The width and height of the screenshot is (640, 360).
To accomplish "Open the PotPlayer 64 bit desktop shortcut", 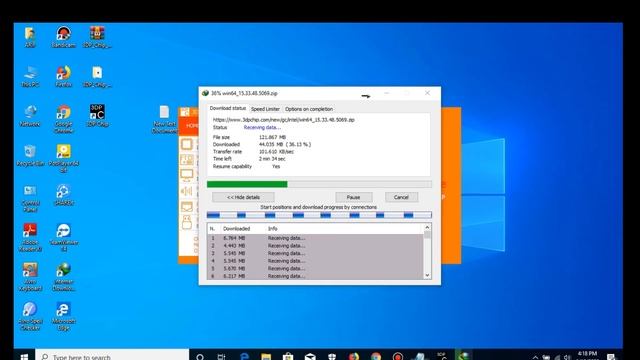I will coord(63,158).
